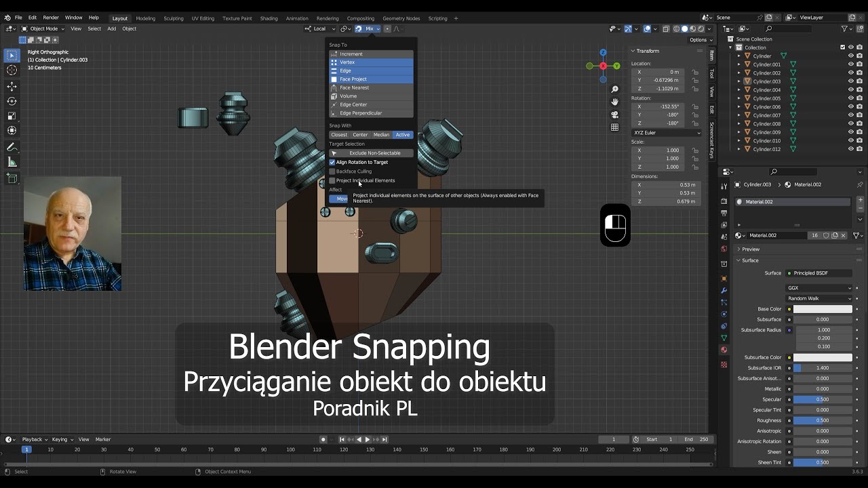Select Cylinder.005 in outliner
The height and width of the screenshot is (488, 868).
[766, 98]
